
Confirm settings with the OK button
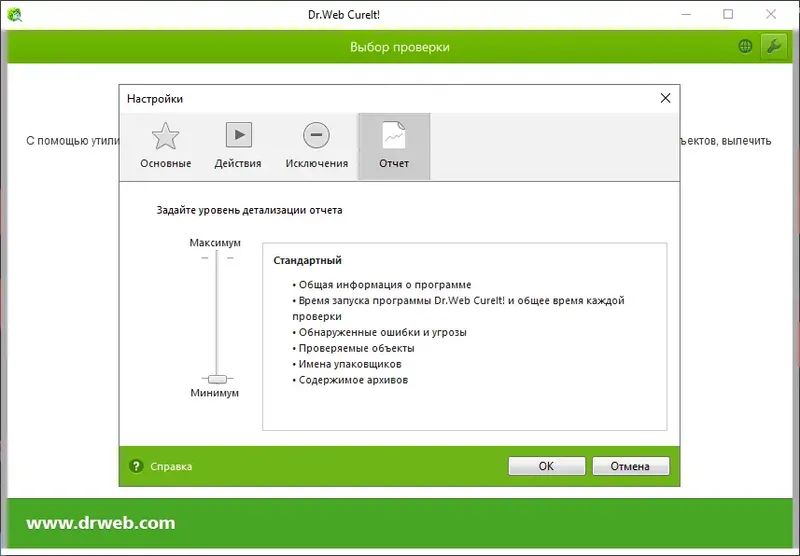[546, 466]
